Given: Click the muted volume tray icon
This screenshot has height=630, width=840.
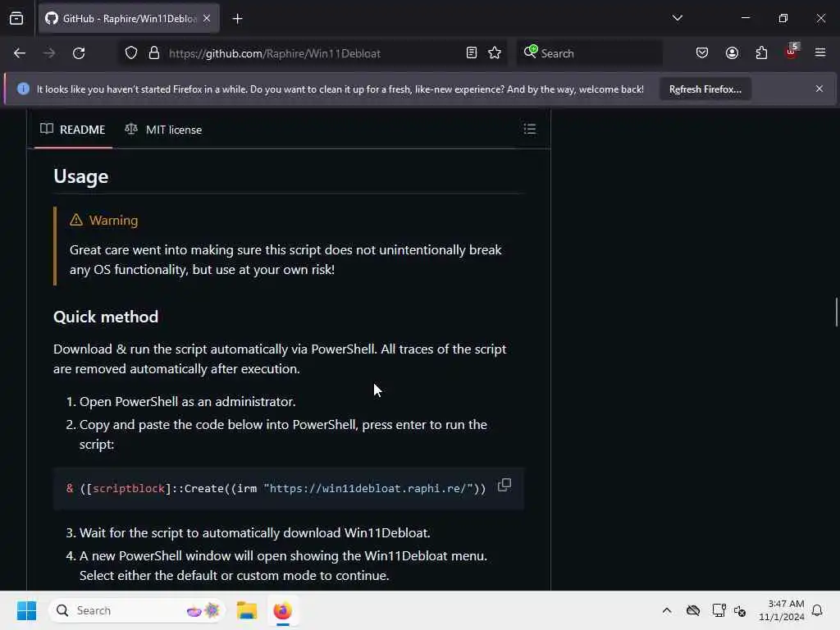Looking at the screenshot, I should 740,610.
